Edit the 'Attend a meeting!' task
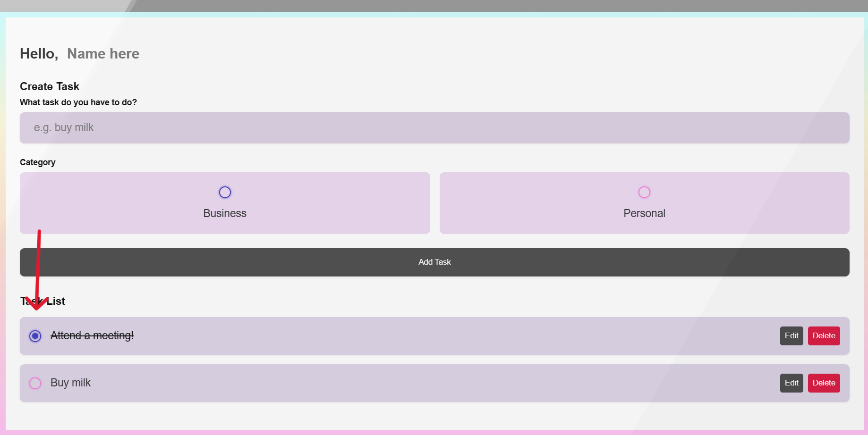The height and width of the screenshot is (435, 868). [791, 335]
